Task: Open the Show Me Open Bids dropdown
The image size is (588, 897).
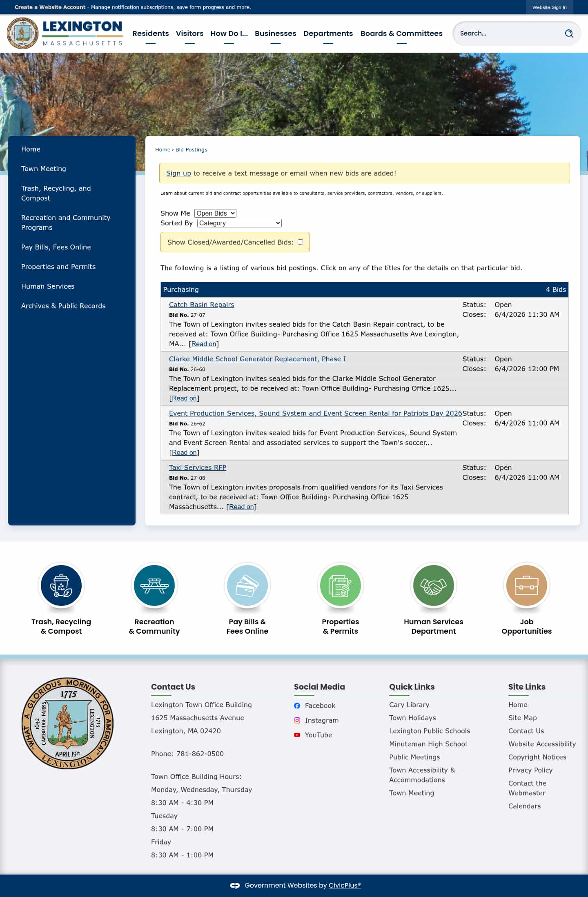Action: pyautogui.click(x=215, y=213)
